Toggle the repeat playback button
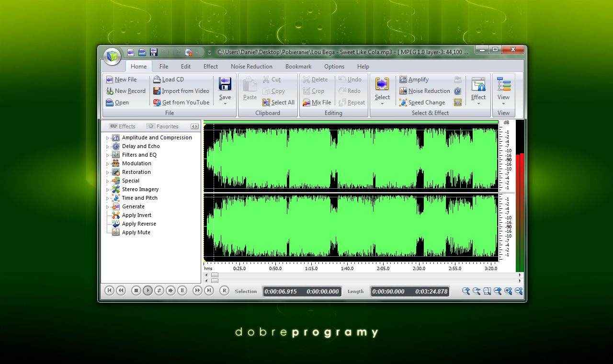Image resolution: width=613 pixels, height=364 pixels. [159, 291]
